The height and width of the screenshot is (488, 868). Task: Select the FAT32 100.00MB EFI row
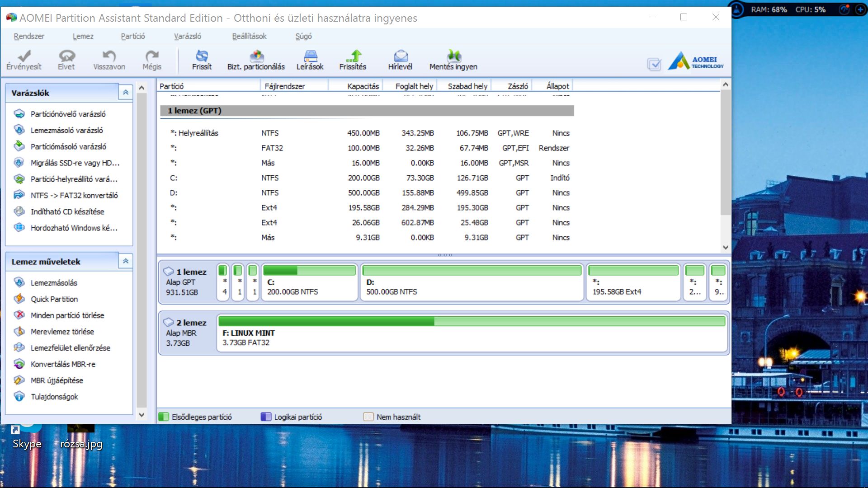[367, 148]
